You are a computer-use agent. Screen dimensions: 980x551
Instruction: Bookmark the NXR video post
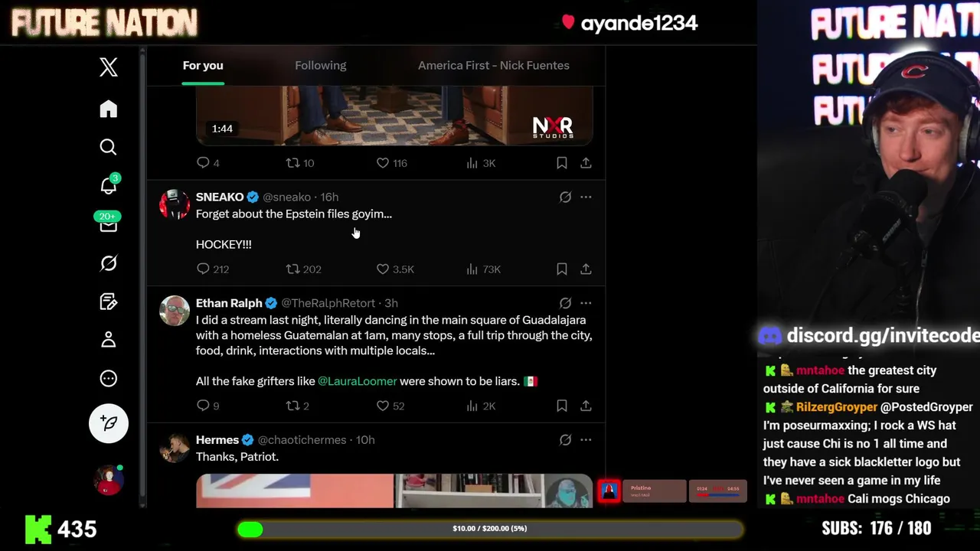(x=562, y=163)
